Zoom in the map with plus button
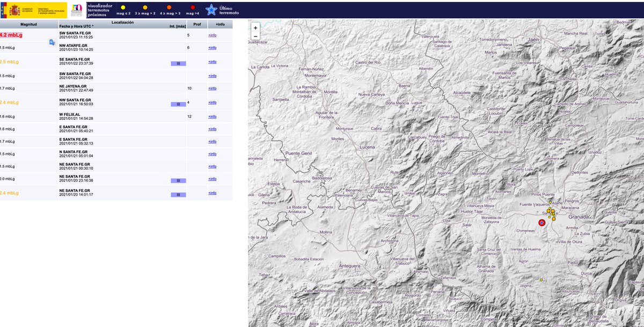This screenshot has height=327, width=644. point(255,27)
